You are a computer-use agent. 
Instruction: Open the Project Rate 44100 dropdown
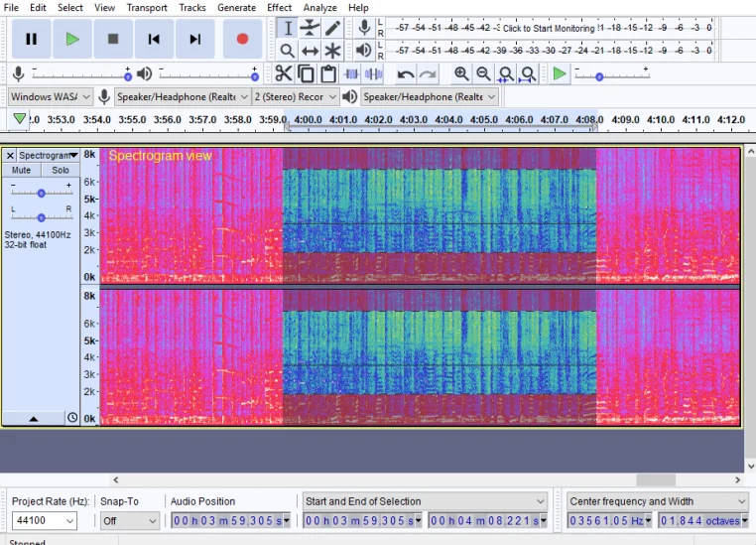[44, 520]
